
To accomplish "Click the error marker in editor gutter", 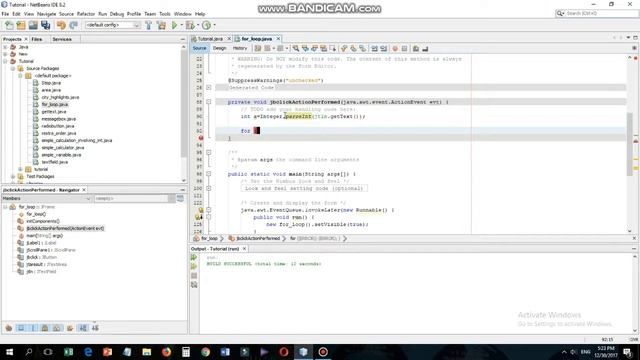I will pos(201,138).
